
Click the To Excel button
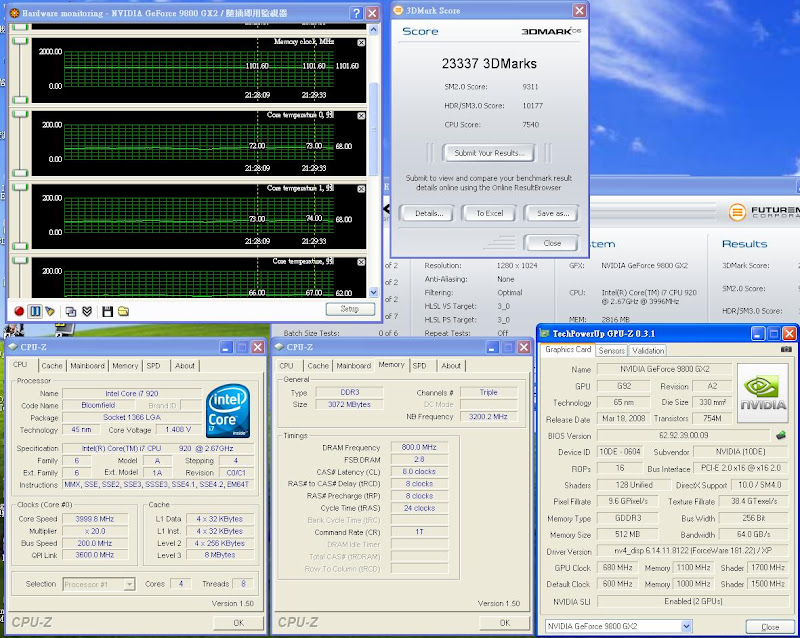pyautogui.click(x=489, y=213)
